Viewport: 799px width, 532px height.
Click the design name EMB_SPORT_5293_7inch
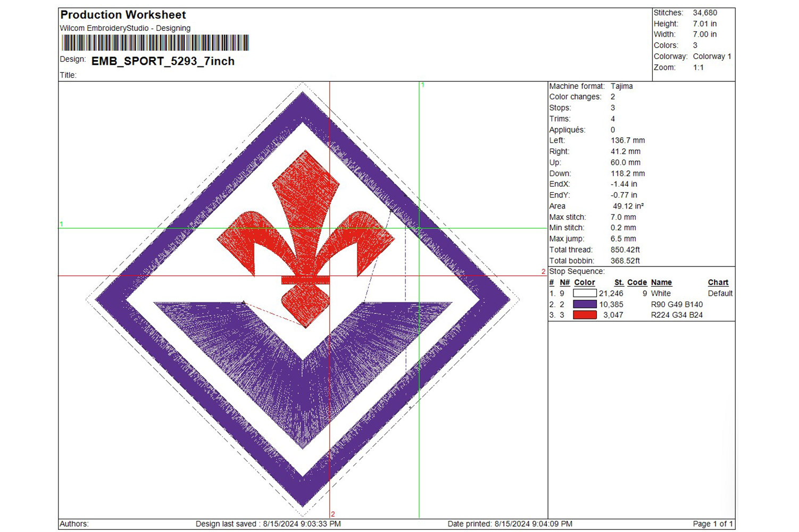[x=163, y=61]
